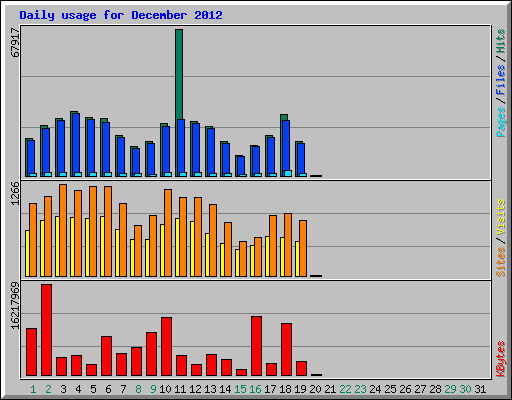Click the yellow "Visits" legend word
512x400 pixels.
pos(501,218)
